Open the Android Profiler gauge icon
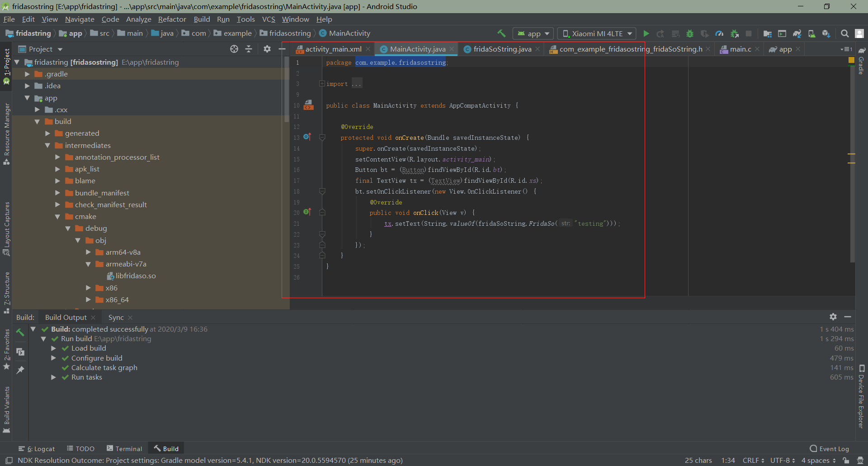This screenshot has height=466, width=868. point(719,33)
